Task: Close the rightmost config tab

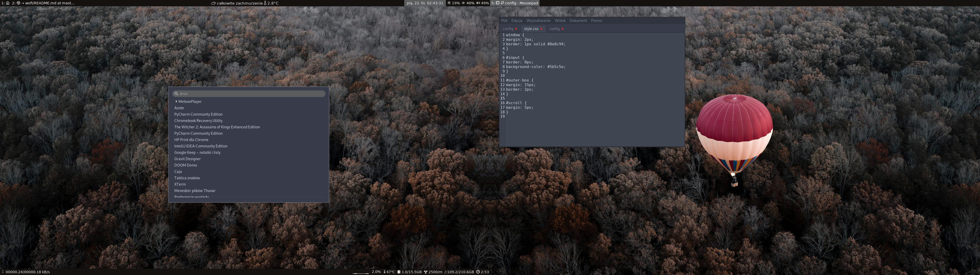Action: [562, 29]
